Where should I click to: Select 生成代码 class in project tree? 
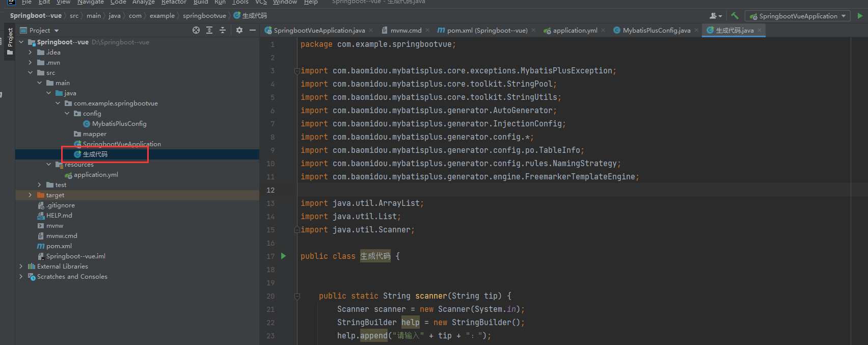(95, 154)
